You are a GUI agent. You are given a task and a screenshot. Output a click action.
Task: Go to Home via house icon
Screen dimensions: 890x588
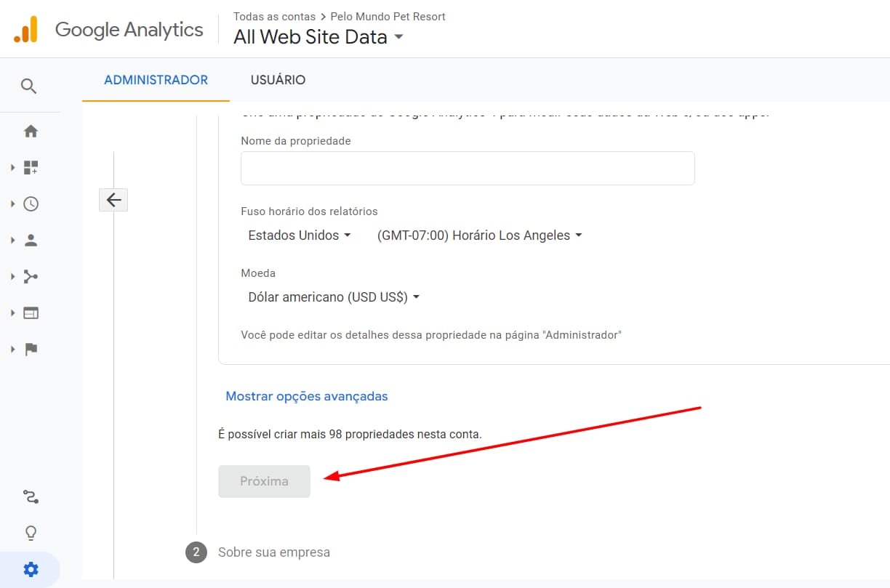[x=31, y=132]
